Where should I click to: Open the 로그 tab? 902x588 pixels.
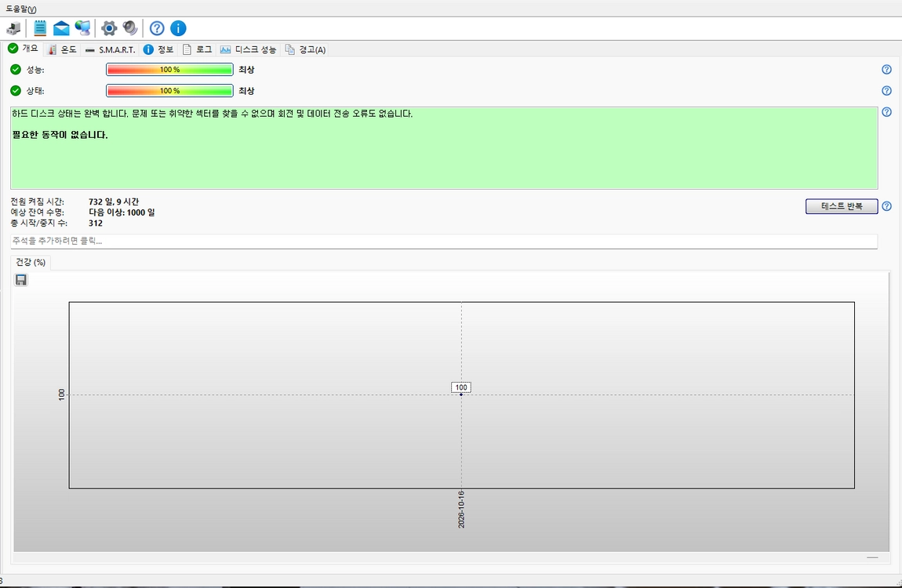coord(198,49)
